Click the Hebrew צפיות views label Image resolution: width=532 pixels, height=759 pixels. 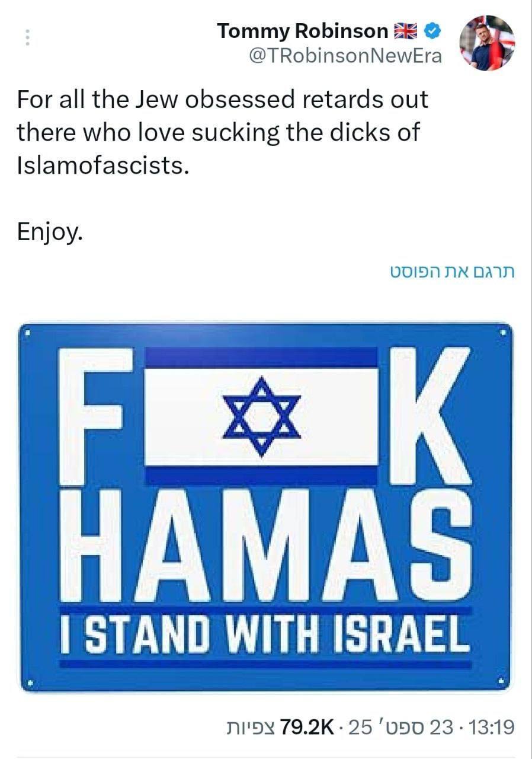point(248,727)
